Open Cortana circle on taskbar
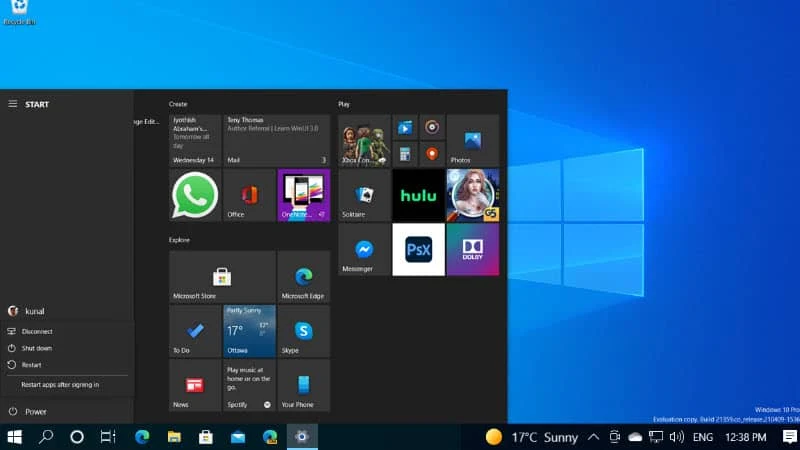800x450 pixels. 77,437
